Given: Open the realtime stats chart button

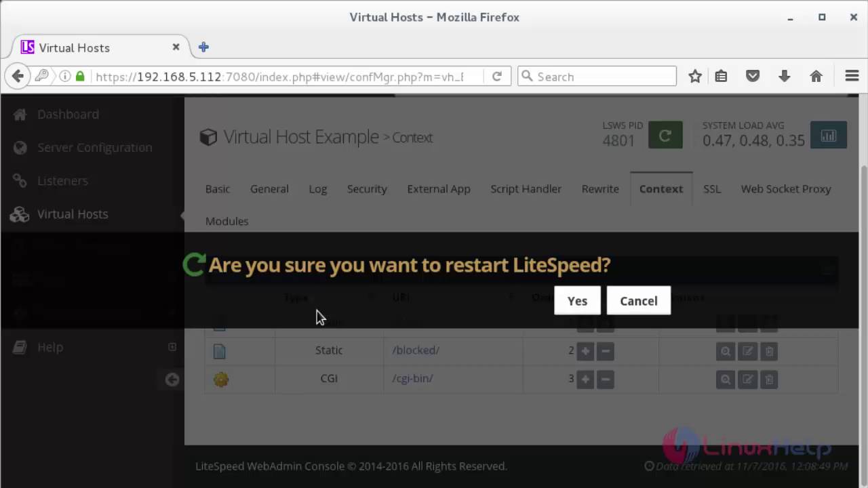Looking at the screenshot, I should 829,135.
